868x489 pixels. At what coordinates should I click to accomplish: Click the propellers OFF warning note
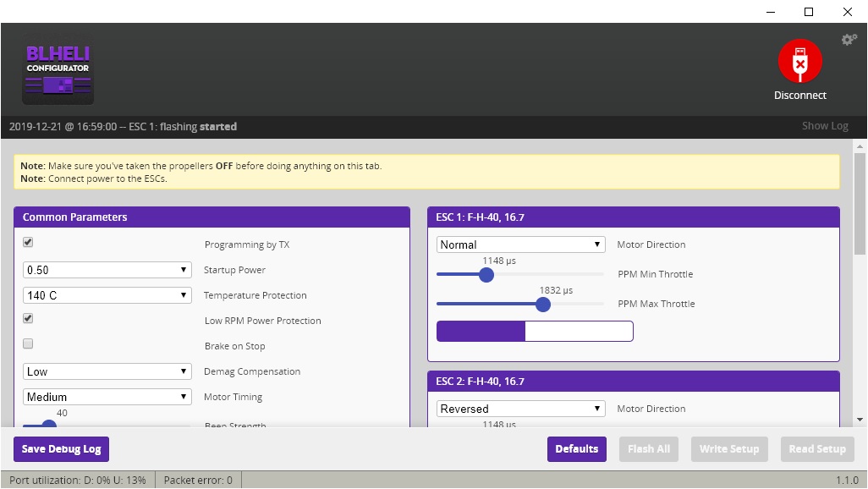click(201, 166)
